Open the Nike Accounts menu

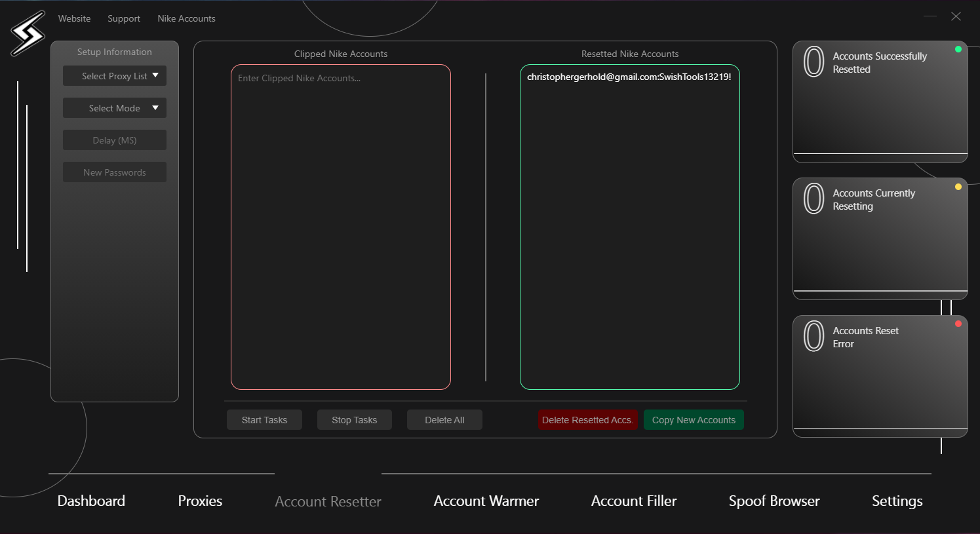pos(186,18)
